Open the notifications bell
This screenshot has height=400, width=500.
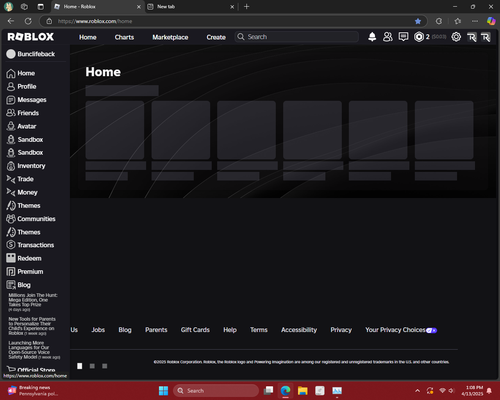[x=372, y=37]
